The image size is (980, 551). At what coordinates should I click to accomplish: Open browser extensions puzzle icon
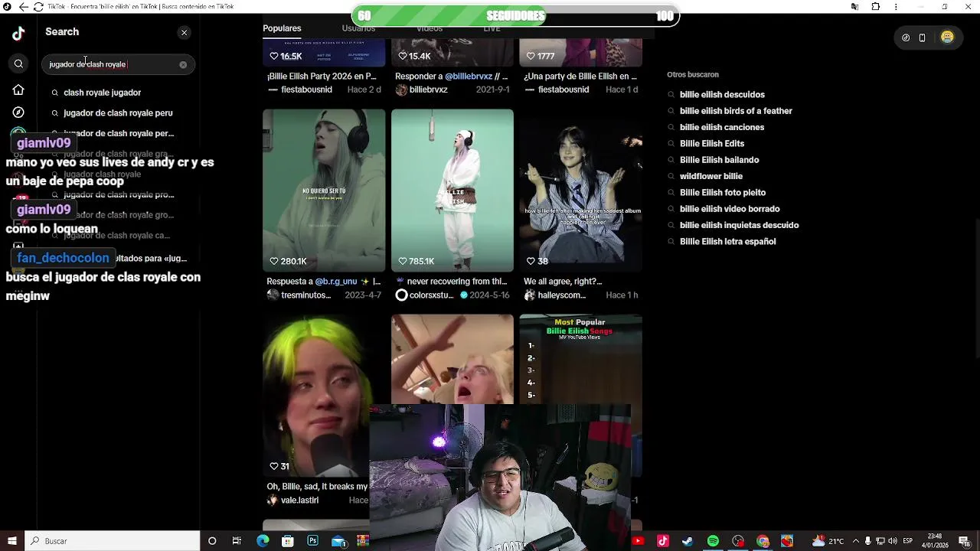pyautogui.click(x=876, y=7)
